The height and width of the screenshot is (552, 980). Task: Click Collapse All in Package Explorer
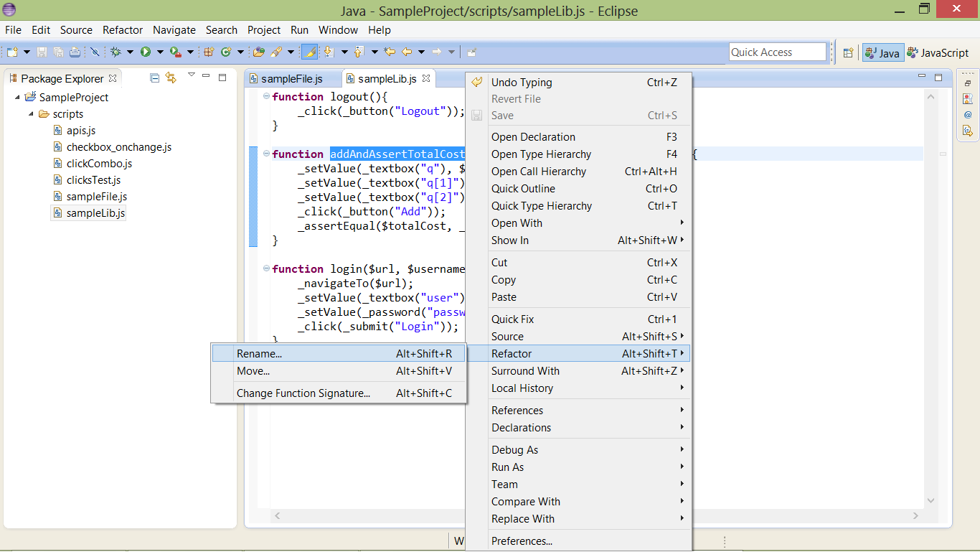point(154,78)
